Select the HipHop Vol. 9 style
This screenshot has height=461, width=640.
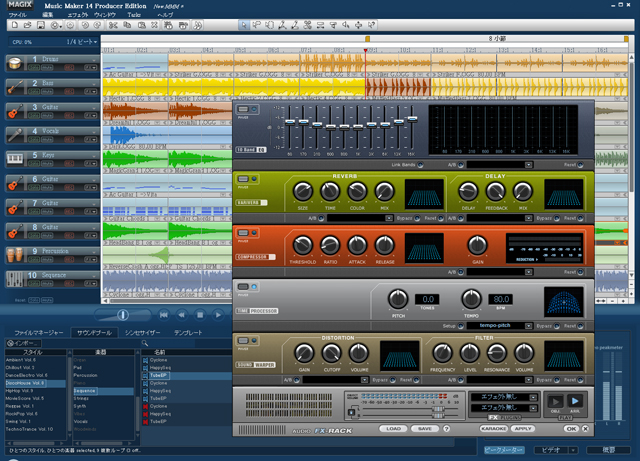(x=36, y=391)
